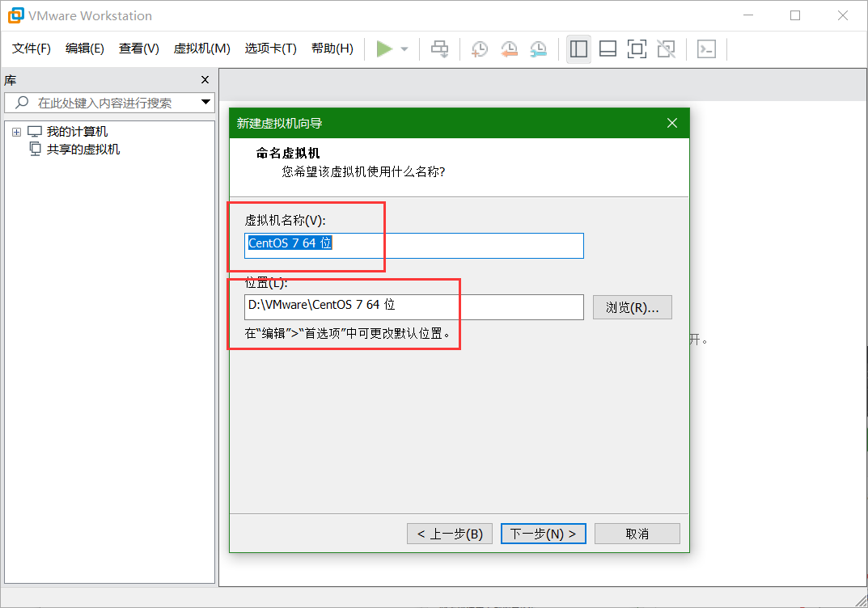The height and width of the screenshot is (608, 868).
Task: Expand the 我的计算机 tree node
Action: point(17,133)
